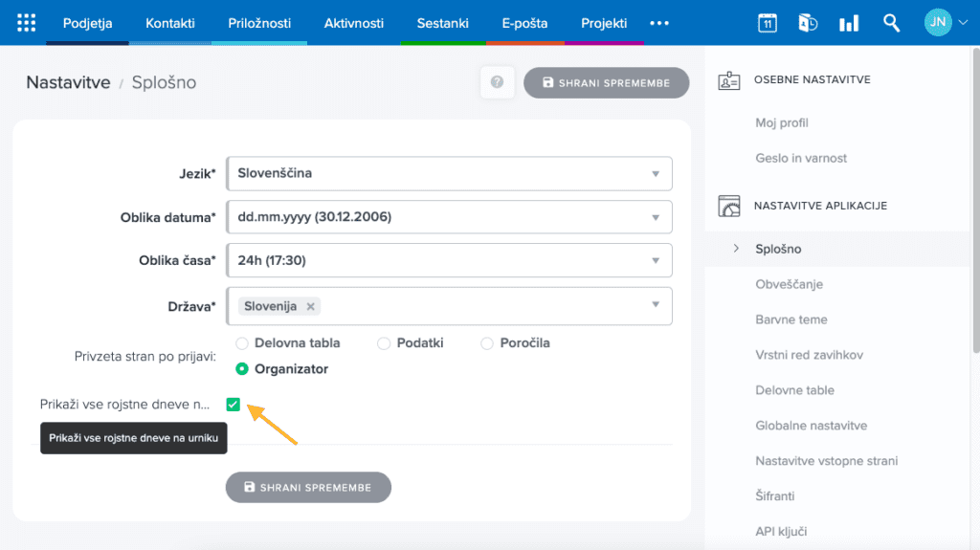This screenshot has width=980, height=550.
Task: Expand the Jezik language dropdown
Action: (x=450, y=174)
